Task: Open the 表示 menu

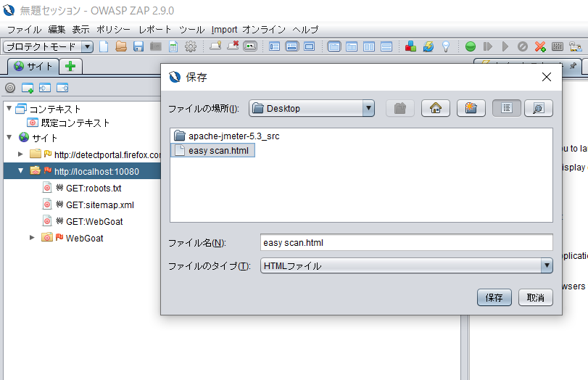Action: tap(80, 30)
